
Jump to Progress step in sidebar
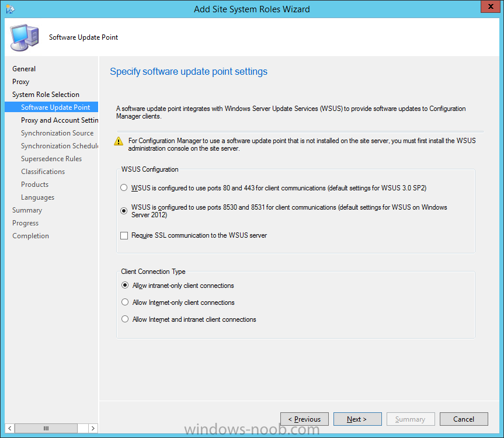[25, 223]
